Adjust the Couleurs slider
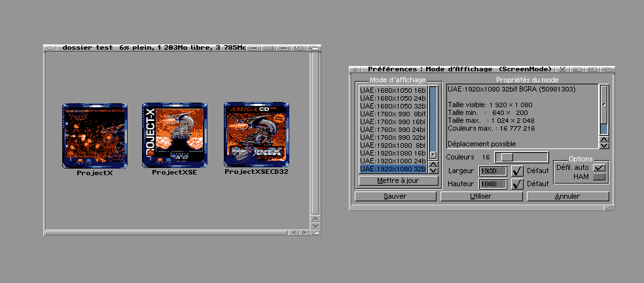Screen dimensions: 644x283 click(522, 157)
